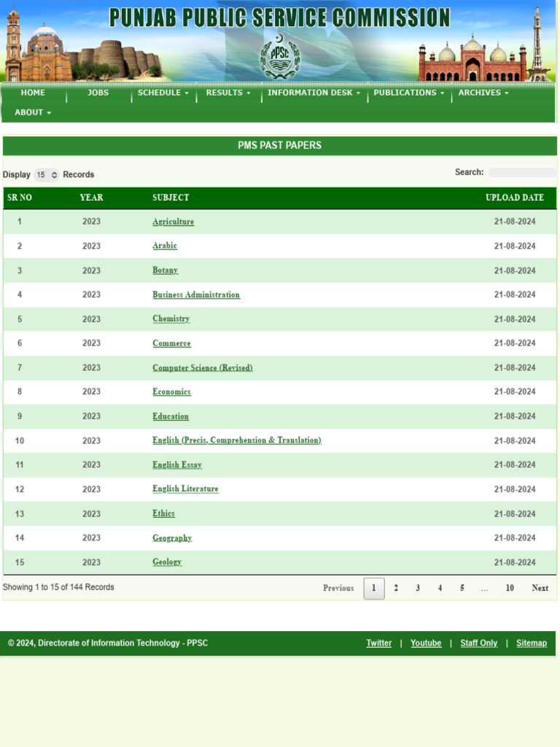
Task: Expand the PUBLICATIONS menu
Action: tap(409, 93)
